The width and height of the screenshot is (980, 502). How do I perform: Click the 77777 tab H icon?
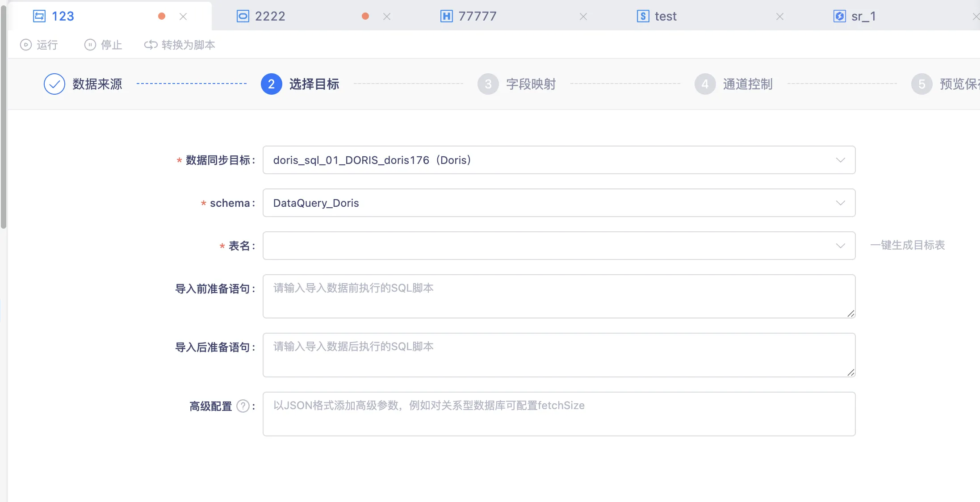pos(446,17)
